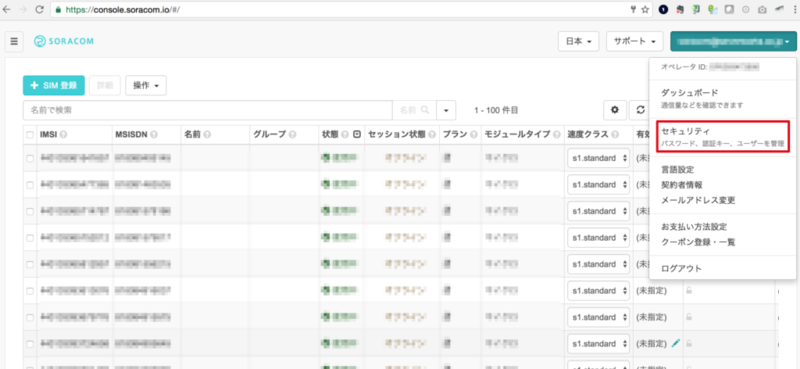
Task: Change second row s1.standard speed class
Action: tap(598, 184)
